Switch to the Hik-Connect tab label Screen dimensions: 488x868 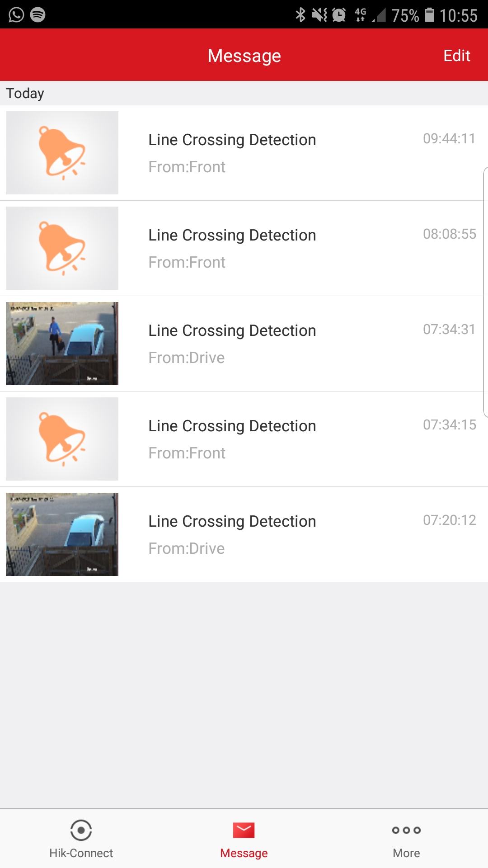[x=81, y=853]
